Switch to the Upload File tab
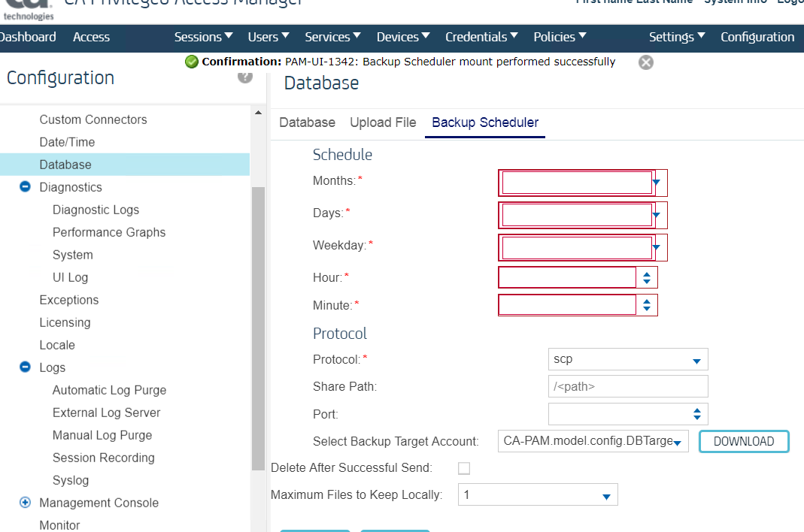 (383, 122)
